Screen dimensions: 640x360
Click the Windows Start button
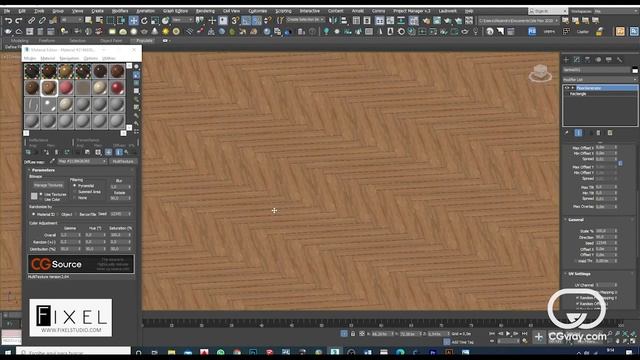8,352
